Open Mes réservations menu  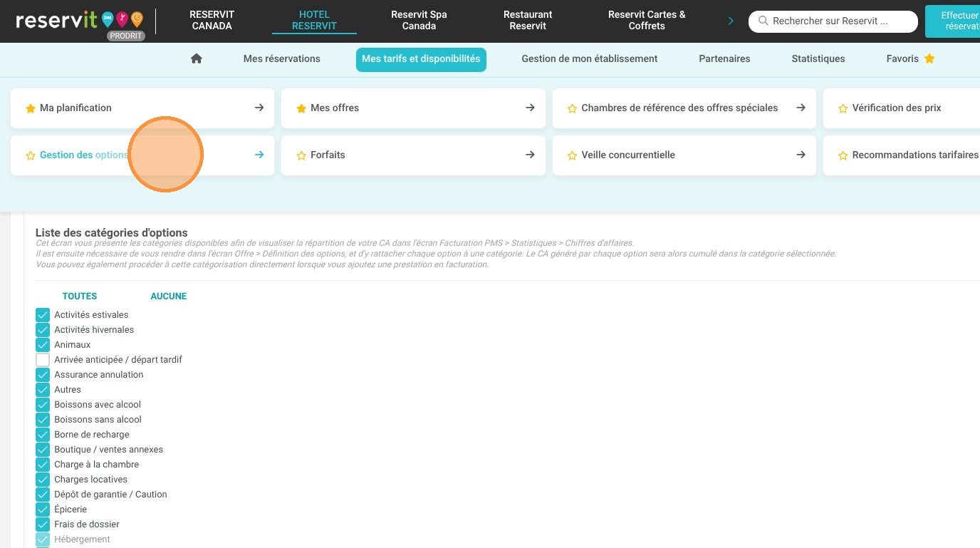(x=282, y=58)
